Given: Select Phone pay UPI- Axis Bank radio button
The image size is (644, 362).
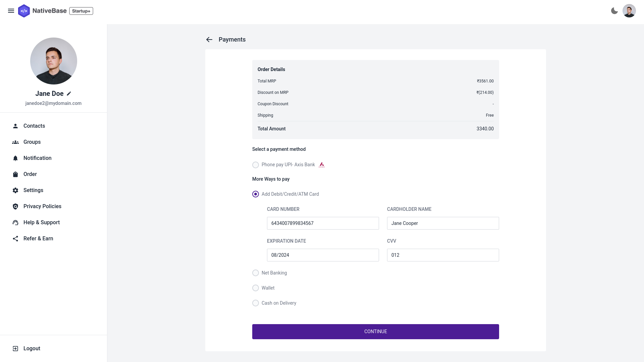Looking at the screenshot, I should click(x=256, y=165).
